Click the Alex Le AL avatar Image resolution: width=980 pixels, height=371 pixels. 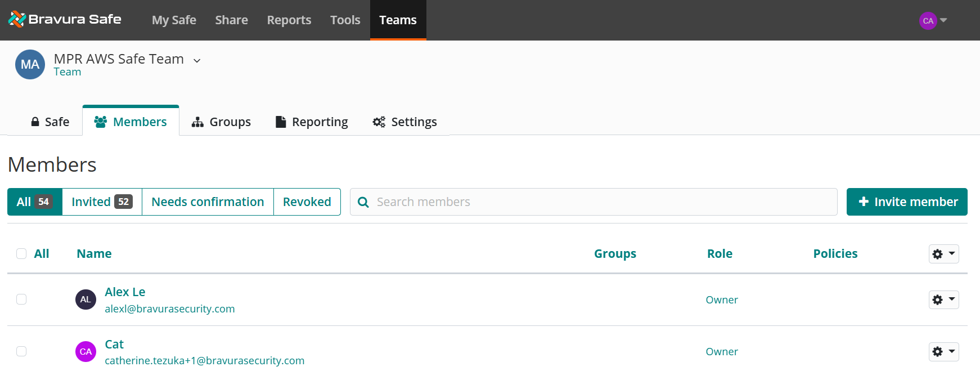(x=86, y=300)
